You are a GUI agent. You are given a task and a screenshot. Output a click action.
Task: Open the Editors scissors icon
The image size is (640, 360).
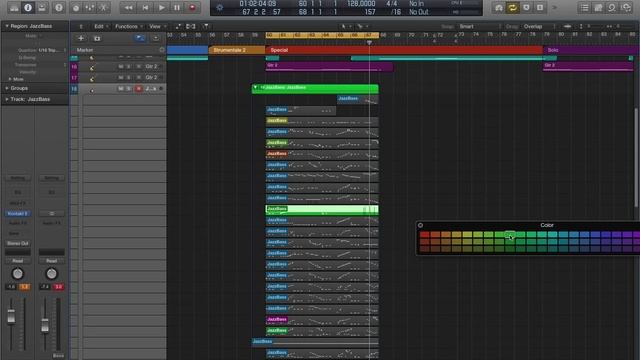[103, 7]
